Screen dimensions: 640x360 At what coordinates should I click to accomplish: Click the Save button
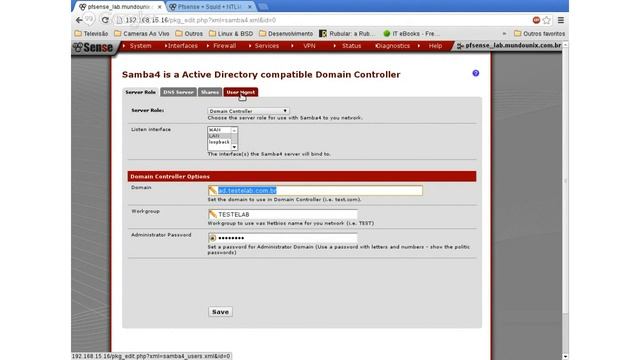click(x=220, y=312)
